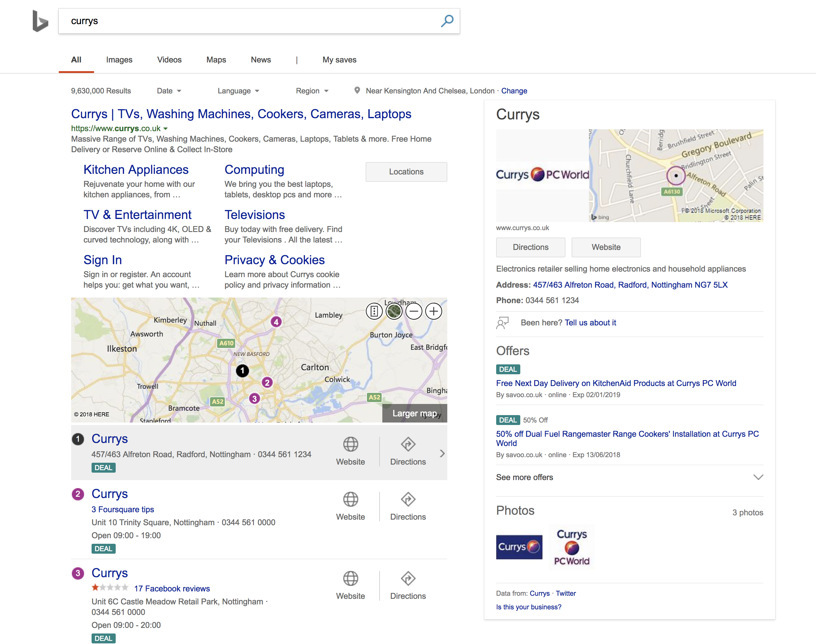Open the main Currys title result link

(241, 114)
